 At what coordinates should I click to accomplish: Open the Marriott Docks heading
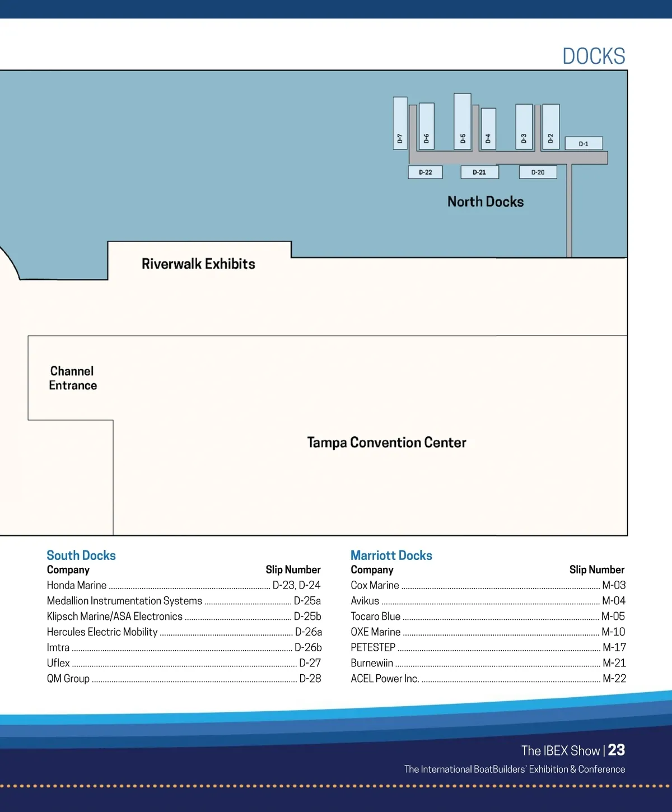click(391, 556)
